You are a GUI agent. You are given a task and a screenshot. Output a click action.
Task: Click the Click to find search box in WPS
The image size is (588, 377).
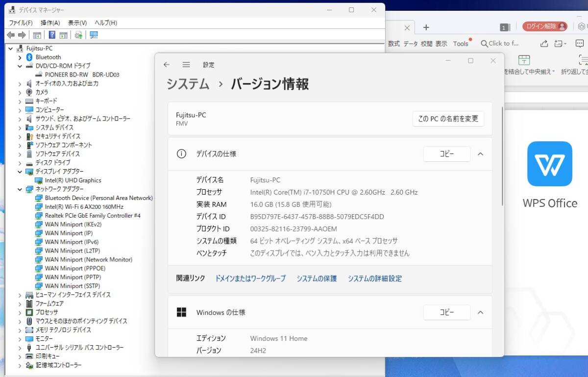tap(500, 44)
